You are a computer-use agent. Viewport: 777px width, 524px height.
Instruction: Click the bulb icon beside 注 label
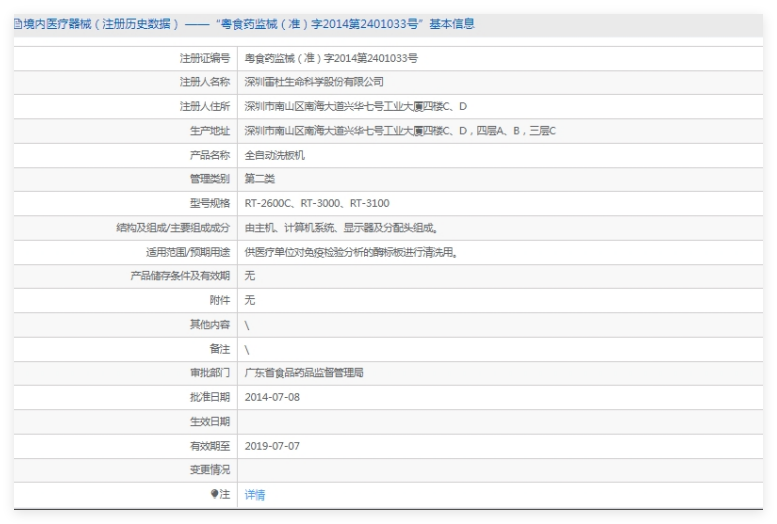click(x=214, y=494)
